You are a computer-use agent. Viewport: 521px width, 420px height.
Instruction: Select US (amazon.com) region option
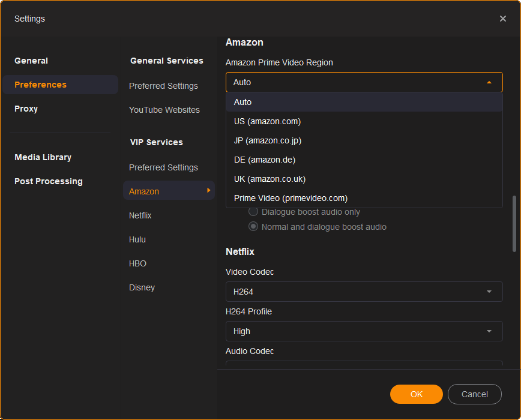tap(267, 121)
